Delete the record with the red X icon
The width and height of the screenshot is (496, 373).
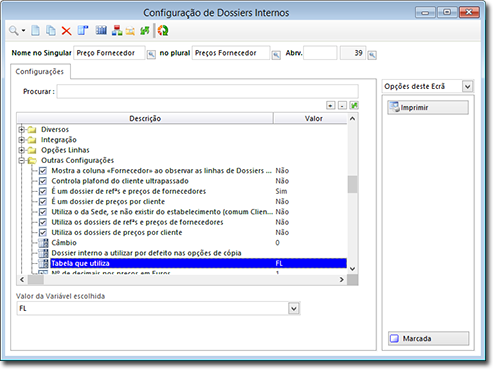[66, 31]
